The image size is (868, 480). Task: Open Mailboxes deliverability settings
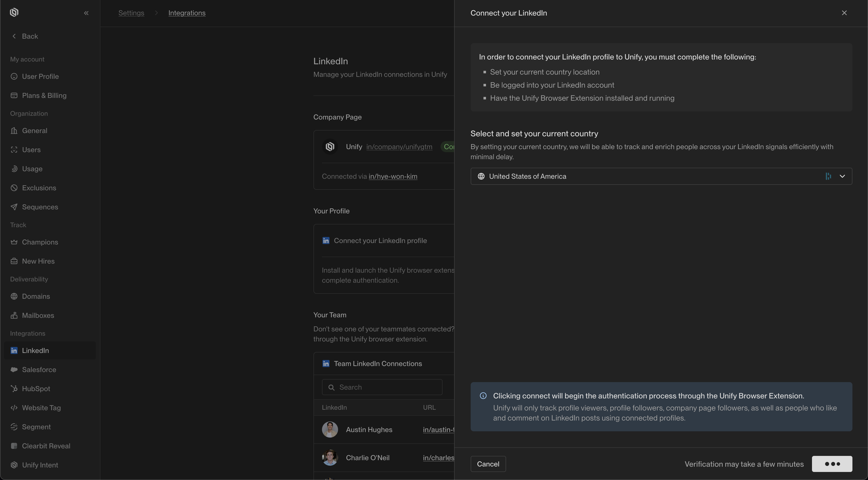38,316
